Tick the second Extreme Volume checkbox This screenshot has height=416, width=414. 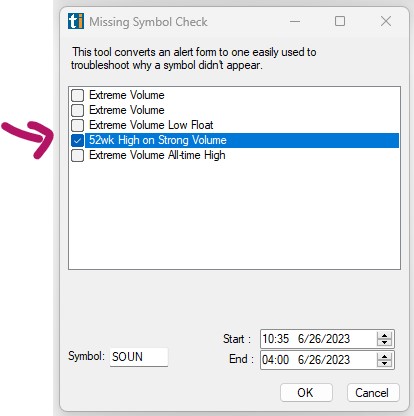[77, 110]
